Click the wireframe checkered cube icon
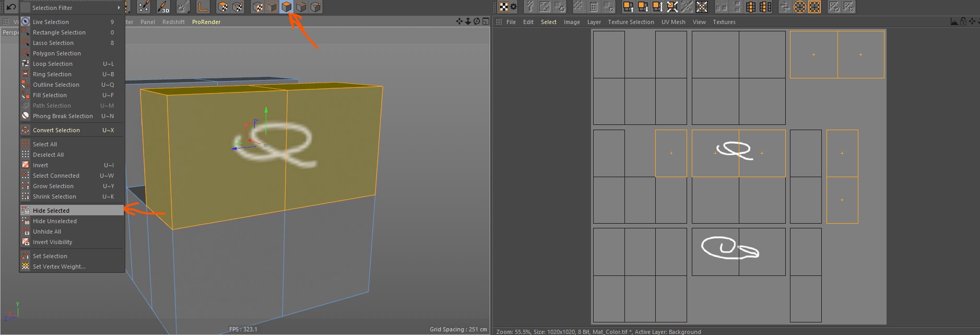 pos(238,7)
